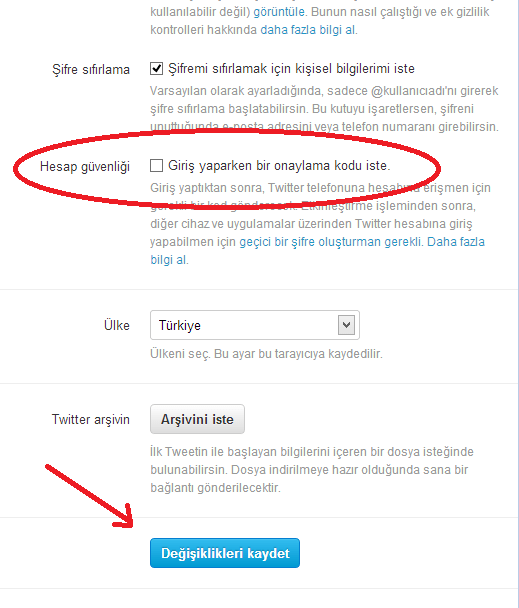Save with 'Değişiklikleri kaydet' button

pos(225,553)
